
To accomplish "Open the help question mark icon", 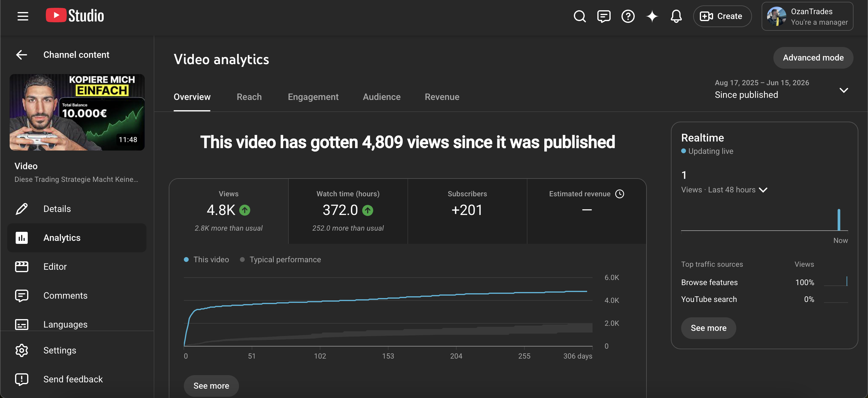I will pos(628,16).
